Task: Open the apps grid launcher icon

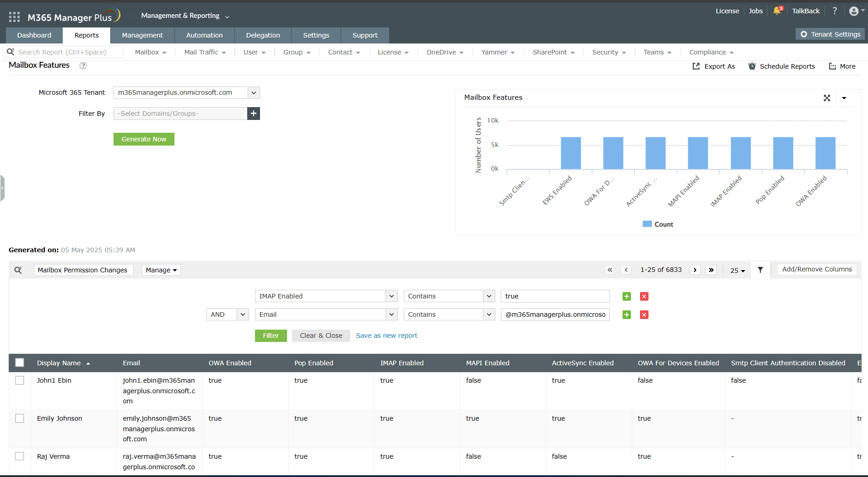Action: pyautogui.click(x=14, y=17)
